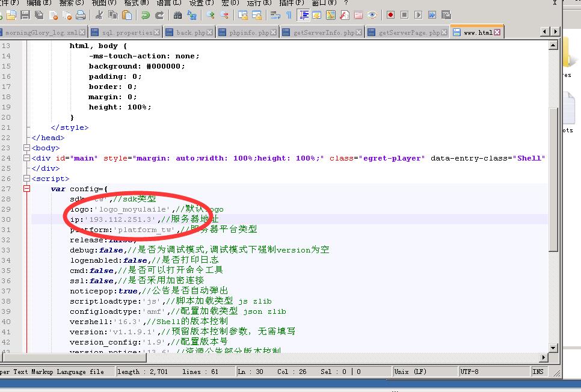Click the Zoom In magnifier icon

pos(211,15)
